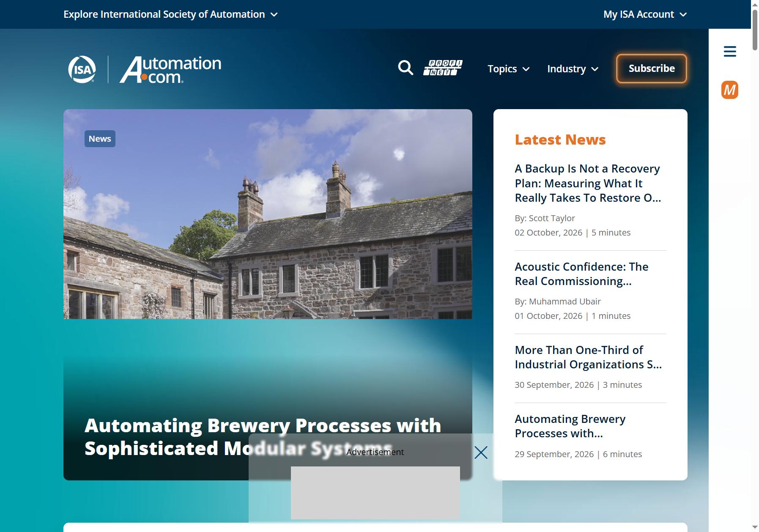The width and height of the screenshot is (759, 532).
Task: Open the Topics dropdown menu
Action: click(x=509, y=69)
